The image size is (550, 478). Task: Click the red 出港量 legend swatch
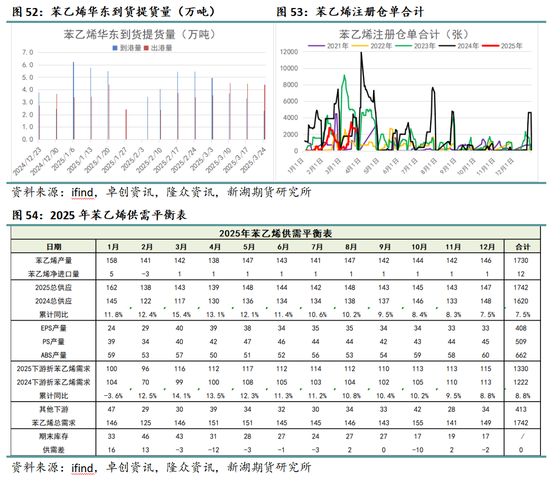[146, 48]
